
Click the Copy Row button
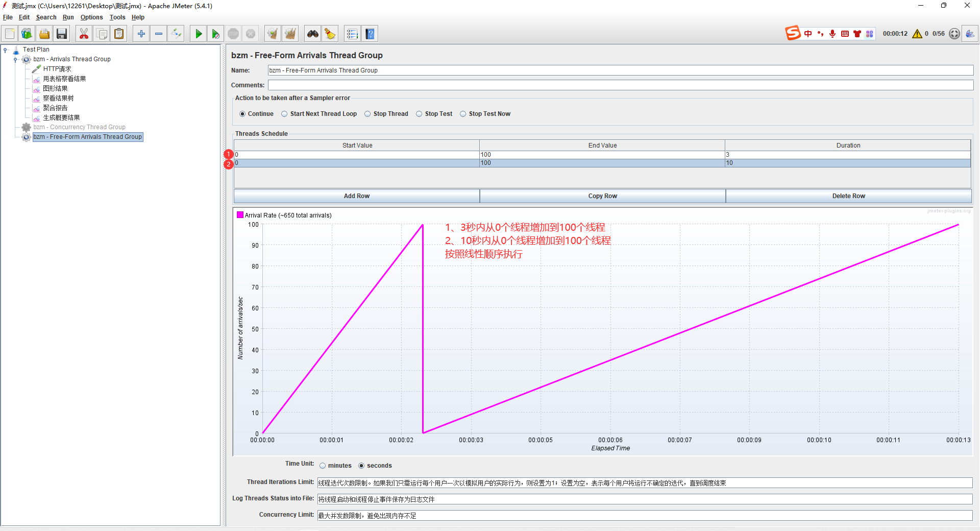[x=603, y=196]
